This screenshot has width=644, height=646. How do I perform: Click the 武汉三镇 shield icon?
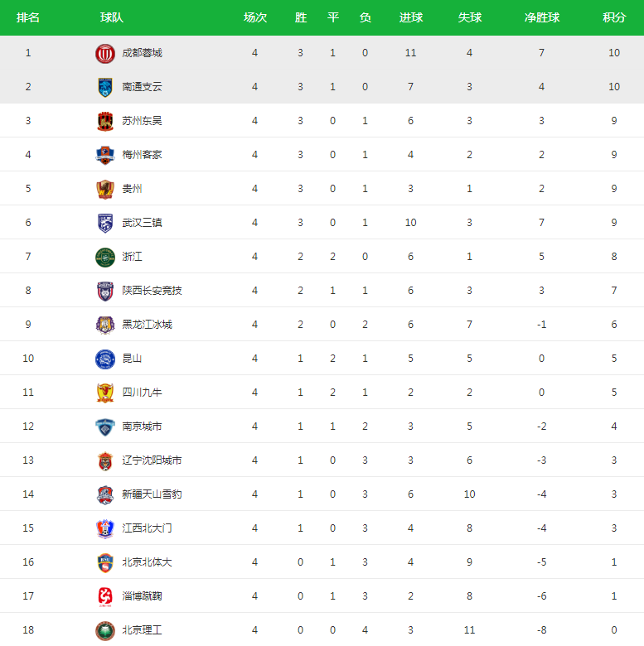tap(105, 223)
